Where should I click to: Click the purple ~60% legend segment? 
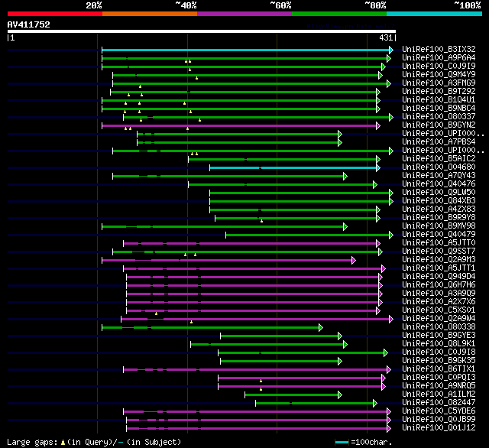point(244,14)
